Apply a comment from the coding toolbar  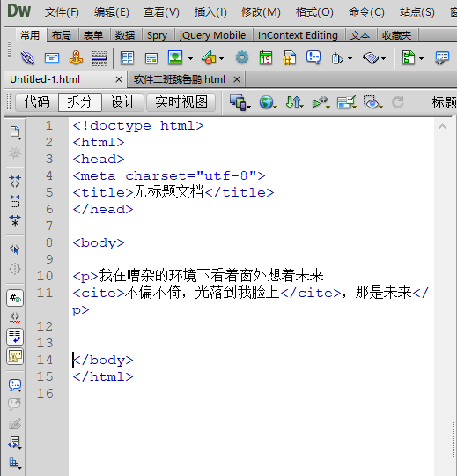pyautogui.click(x=15, y=385)
